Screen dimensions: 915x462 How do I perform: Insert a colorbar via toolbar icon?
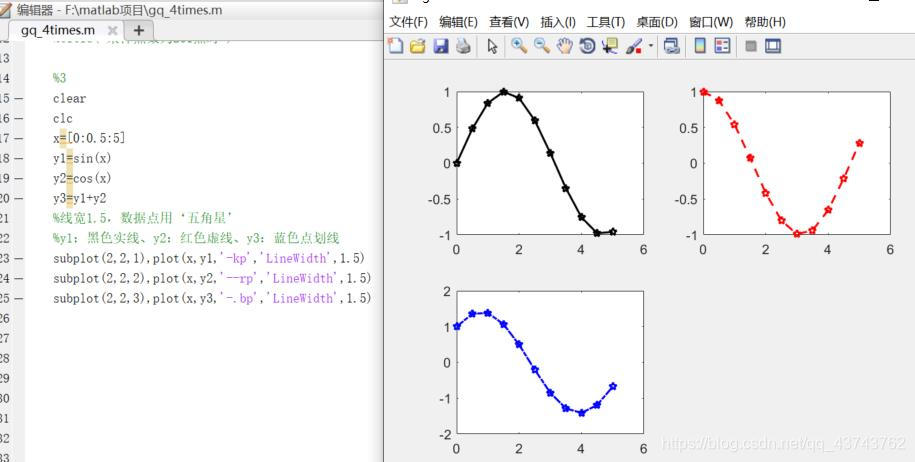[700, 46]
